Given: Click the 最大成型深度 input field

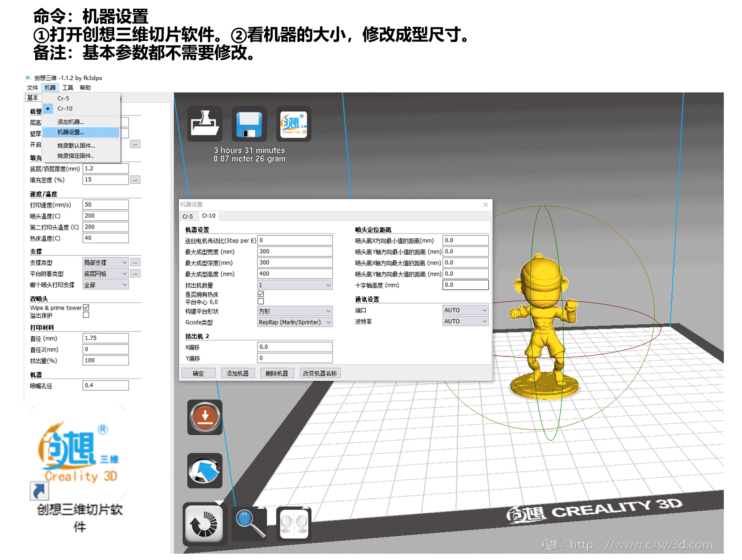Looking at the screenshot, I should click(x=295, y=262).
